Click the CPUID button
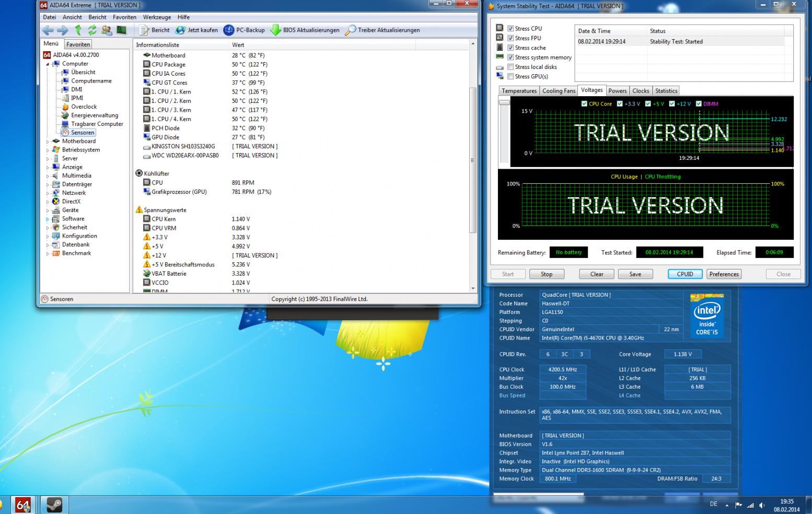 [685, 274]
